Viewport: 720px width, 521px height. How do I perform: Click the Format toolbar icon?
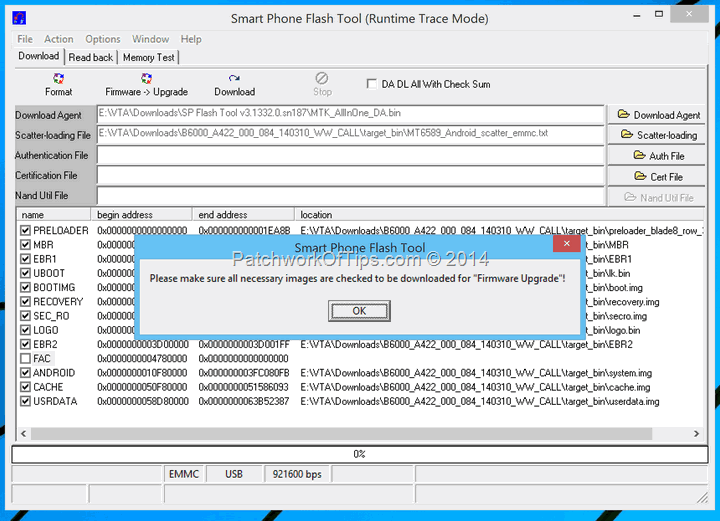click(58, 78)
